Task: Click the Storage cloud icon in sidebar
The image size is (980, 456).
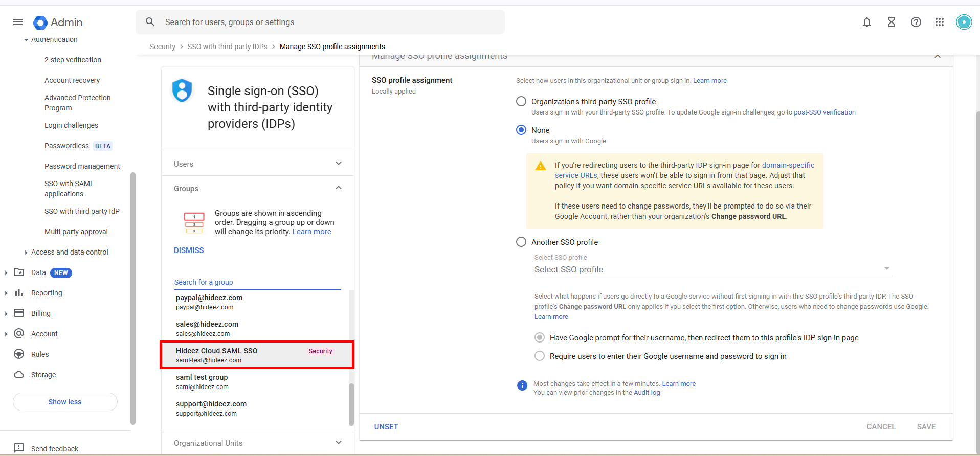Action: [x=19, y=374]
